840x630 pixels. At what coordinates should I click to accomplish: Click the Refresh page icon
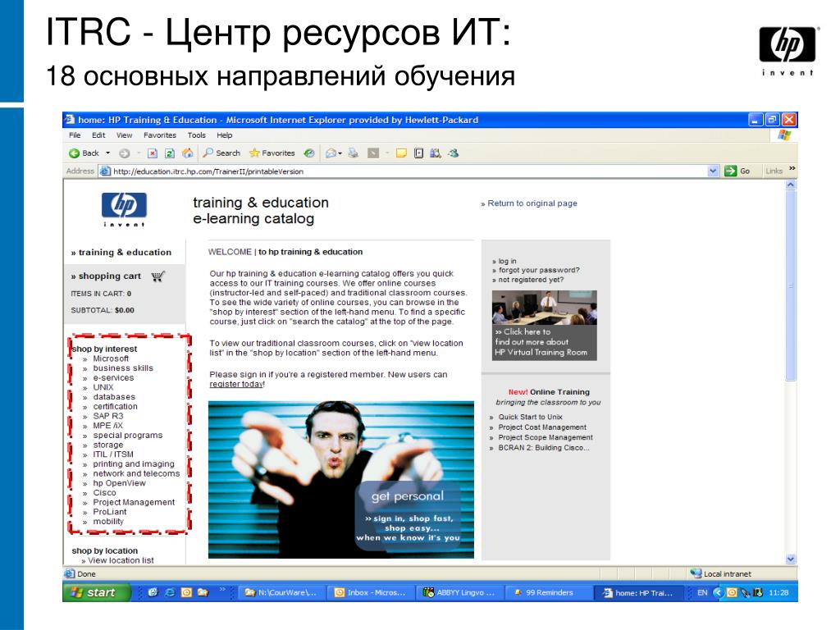point(170,153)
